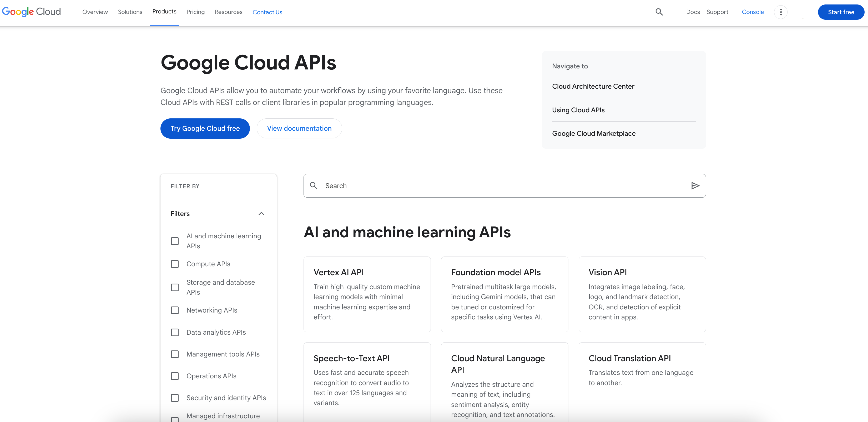The width and height of the screenshot is (868, 422).
Task: Click View documentation button
Action: tap(299, 128)
